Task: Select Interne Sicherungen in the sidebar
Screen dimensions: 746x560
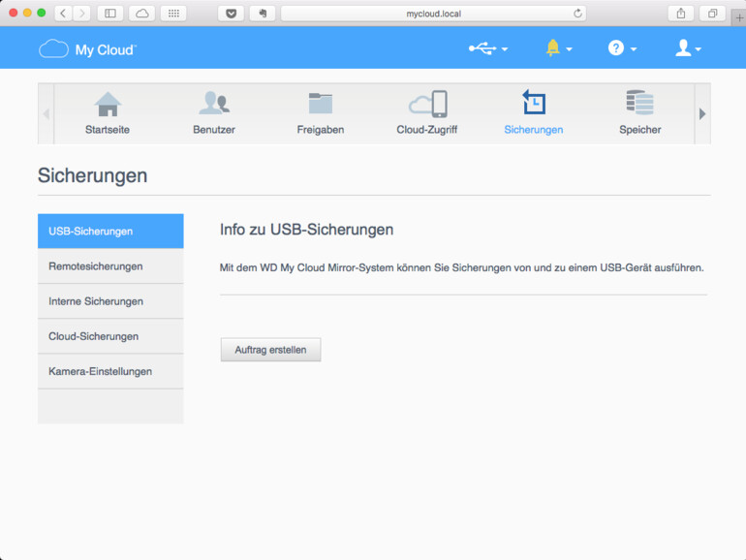Action: pos(110,301)
